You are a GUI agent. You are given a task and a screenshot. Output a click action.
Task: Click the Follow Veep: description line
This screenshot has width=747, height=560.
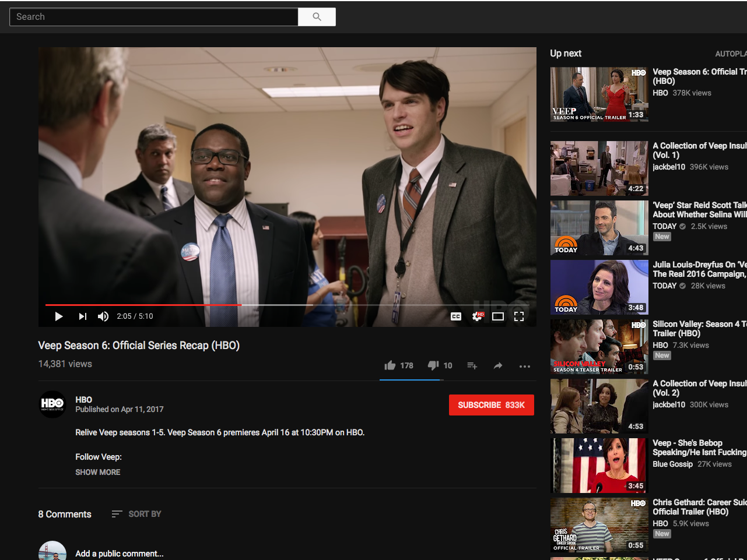99,457
